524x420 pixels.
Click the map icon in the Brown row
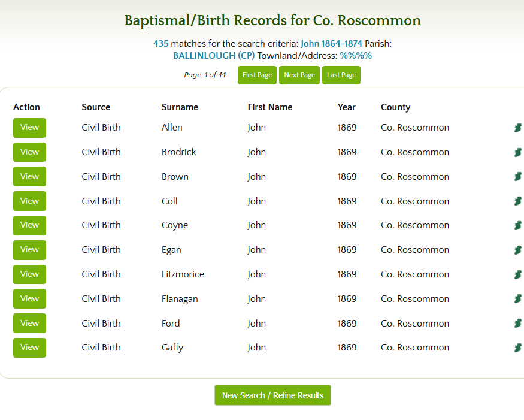pos(517,177)
